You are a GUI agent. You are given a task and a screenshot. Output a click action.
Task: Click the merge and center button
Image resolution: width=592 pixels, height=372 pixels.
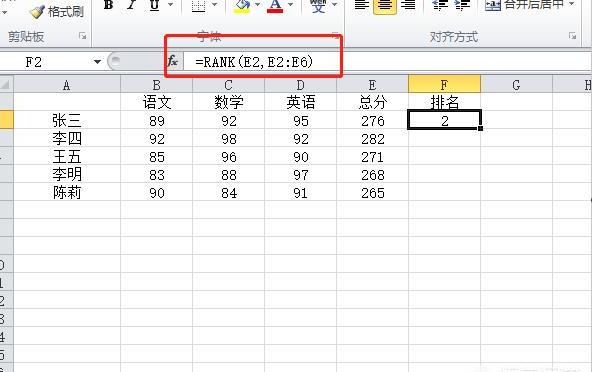[525, 5]
